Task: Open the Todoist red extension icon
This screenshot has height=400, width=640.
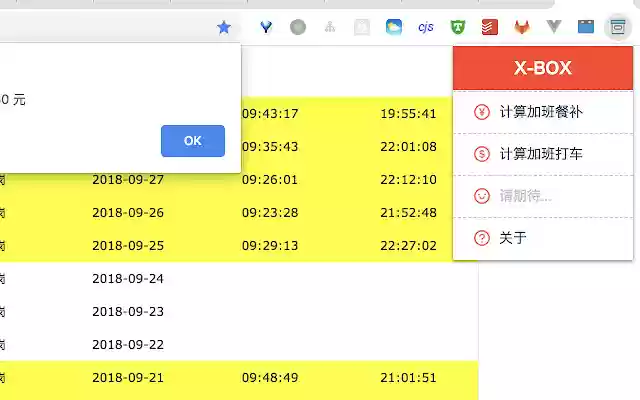Action: [490, 27]
